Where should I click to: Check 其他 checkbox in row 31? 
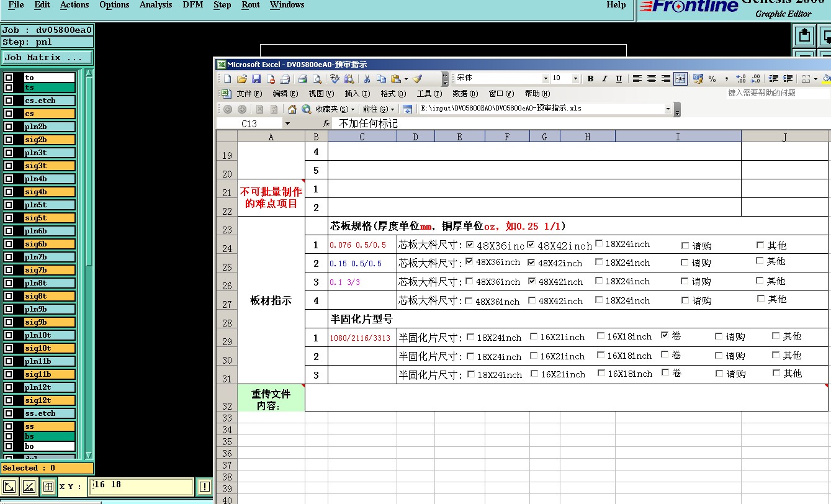point(776,373)
